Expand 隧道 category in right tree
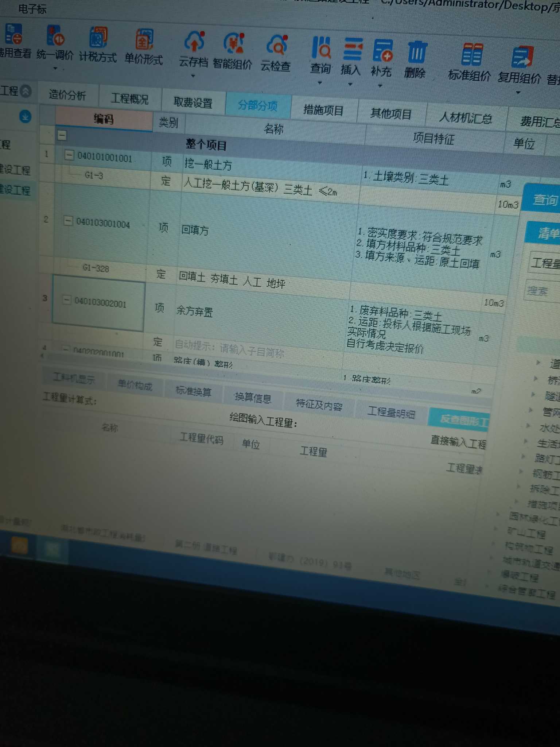The width and height of the screenshot is (560, 747). click(534, 394)
